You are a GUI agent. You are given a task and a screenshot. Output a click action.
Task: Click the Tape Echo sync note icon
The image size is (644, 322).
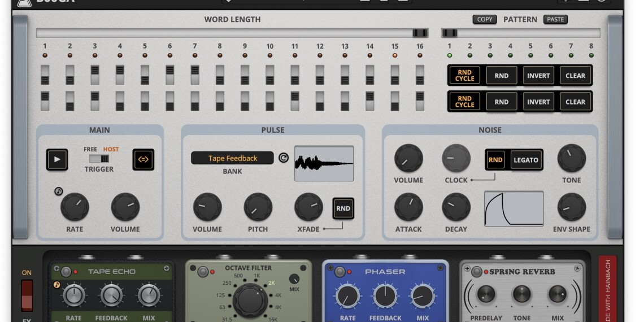click(57, 285)
